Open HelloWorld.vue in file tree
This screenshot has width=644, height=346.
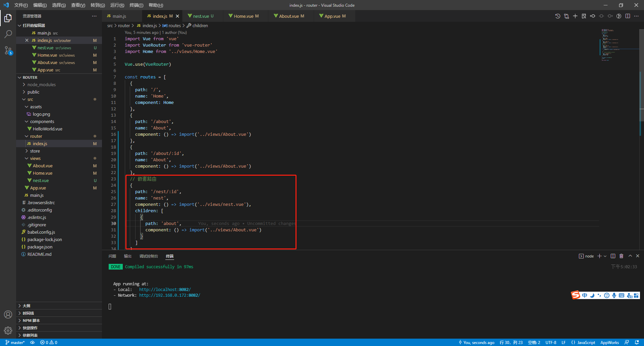(47, 129)
